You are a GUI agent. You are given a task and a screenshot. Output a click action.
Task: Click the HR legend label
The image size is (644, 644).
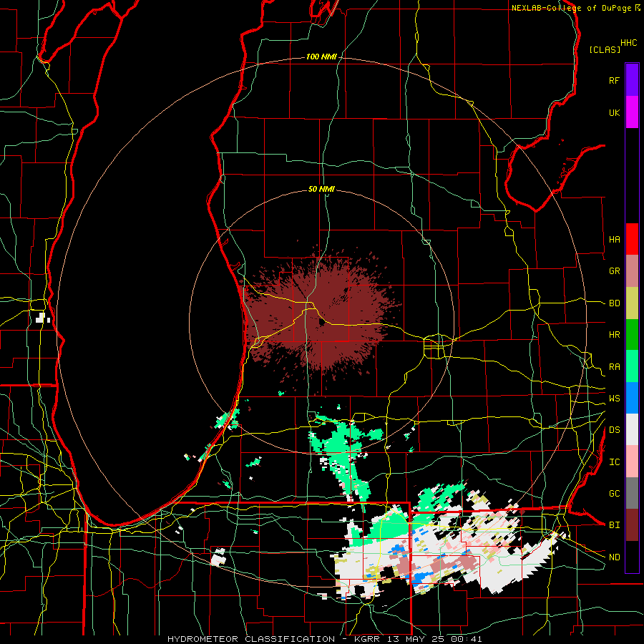[615, 335]
